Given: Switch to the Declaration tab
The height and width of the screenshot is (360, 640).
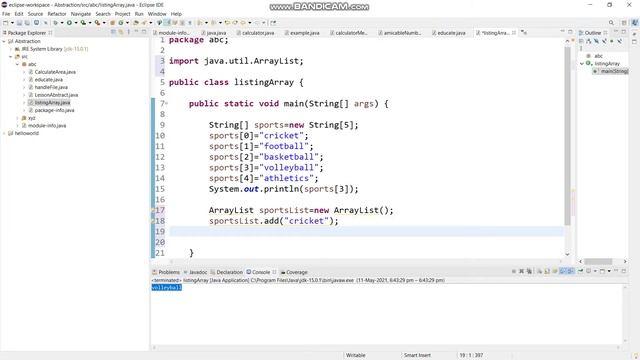Looking at the screenshot, I should (x=227, y=272).
